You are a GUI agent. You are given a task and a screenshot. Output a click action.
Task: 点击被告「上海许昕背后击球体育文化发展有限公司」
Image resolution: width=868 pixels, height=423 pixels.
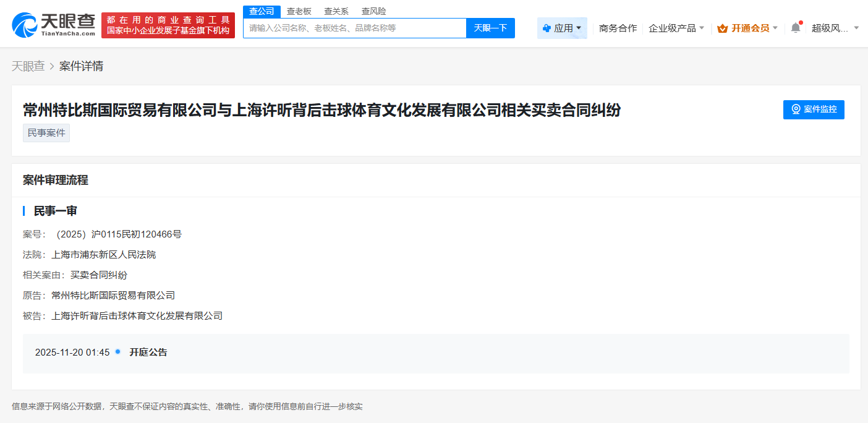[137, 315]
